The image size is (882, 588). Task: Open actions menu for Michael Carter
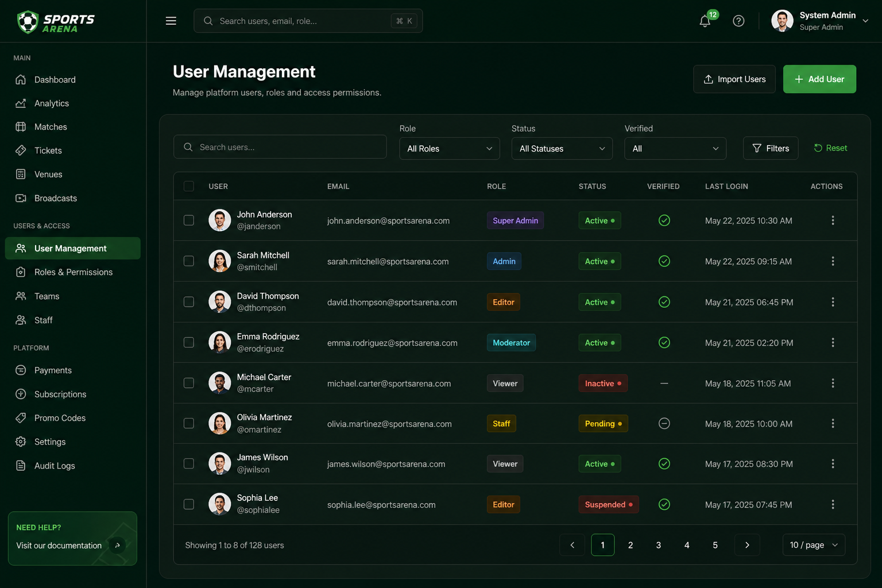click(833, 383)
